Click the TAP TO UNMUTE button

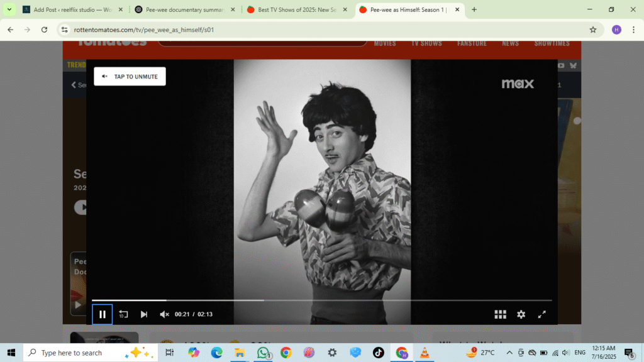coord(130,76)
